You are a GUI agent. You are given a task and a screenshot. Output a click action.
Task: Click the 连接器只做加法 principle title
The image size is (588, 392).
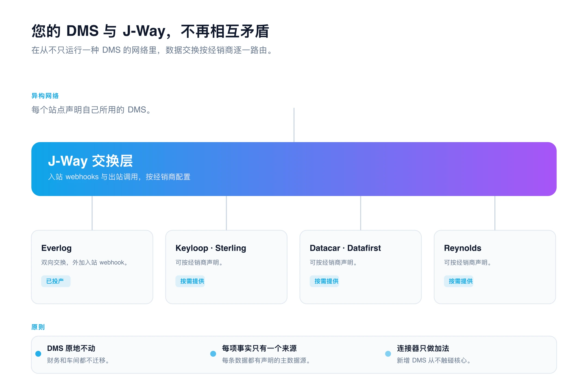tap(423, 348)
